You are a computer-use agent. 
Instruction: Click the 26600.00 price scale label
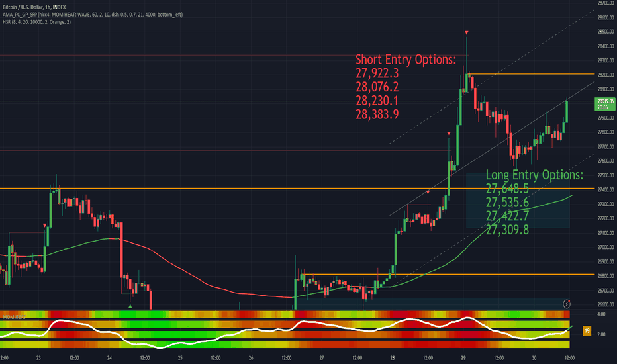(606, 304)
